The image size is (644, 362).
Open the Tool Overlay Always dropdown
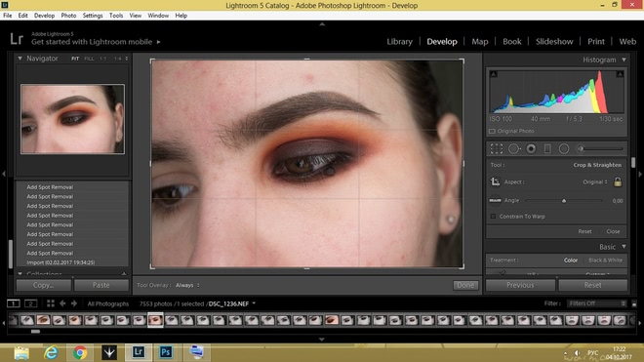coord(187,285)
